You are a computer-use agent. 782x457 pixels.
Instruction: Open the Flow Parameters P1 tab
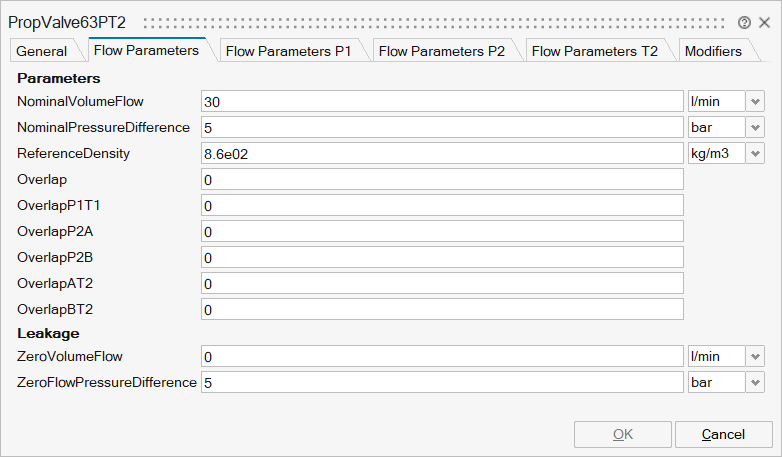288,51
